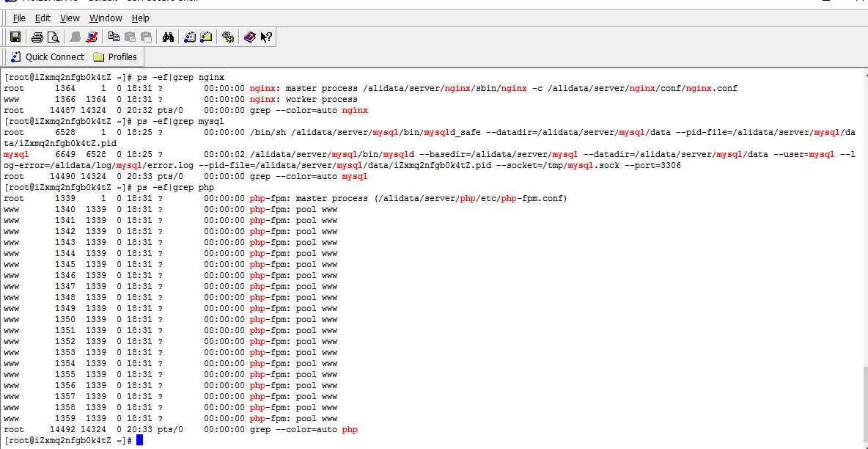
Task: Open Settings via the gears icon
Action: (227, 37)
